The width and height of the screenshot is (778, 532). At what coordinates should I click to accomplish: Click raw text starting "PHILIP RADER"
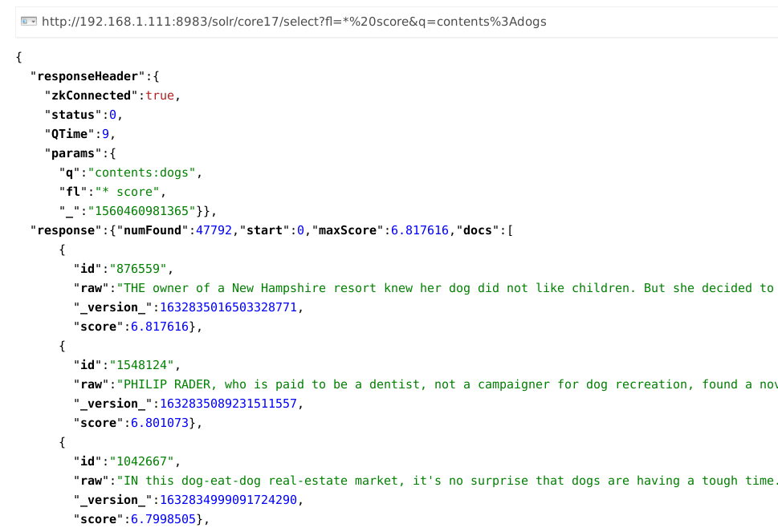point(447,384)
